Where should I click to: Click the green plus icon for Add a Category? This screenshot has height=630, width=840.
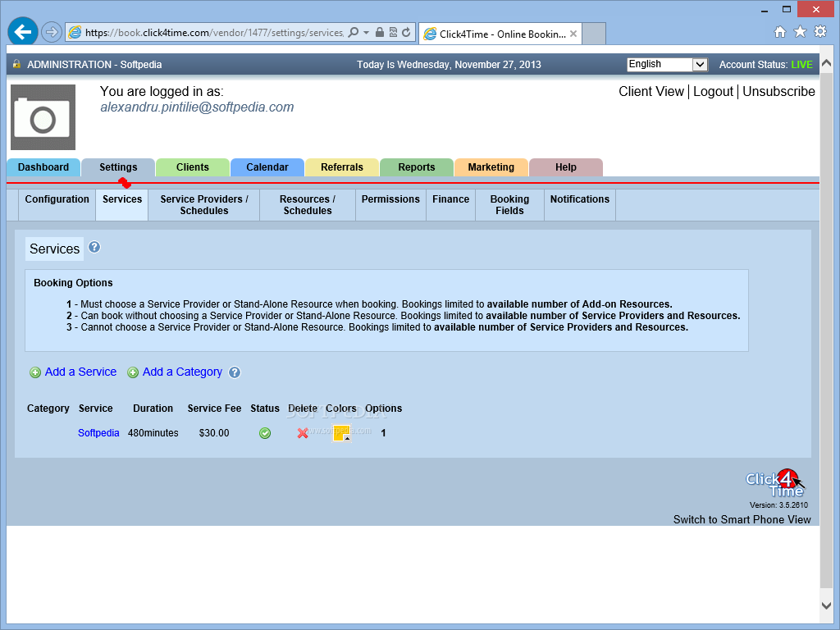click(x=133, y=372)
